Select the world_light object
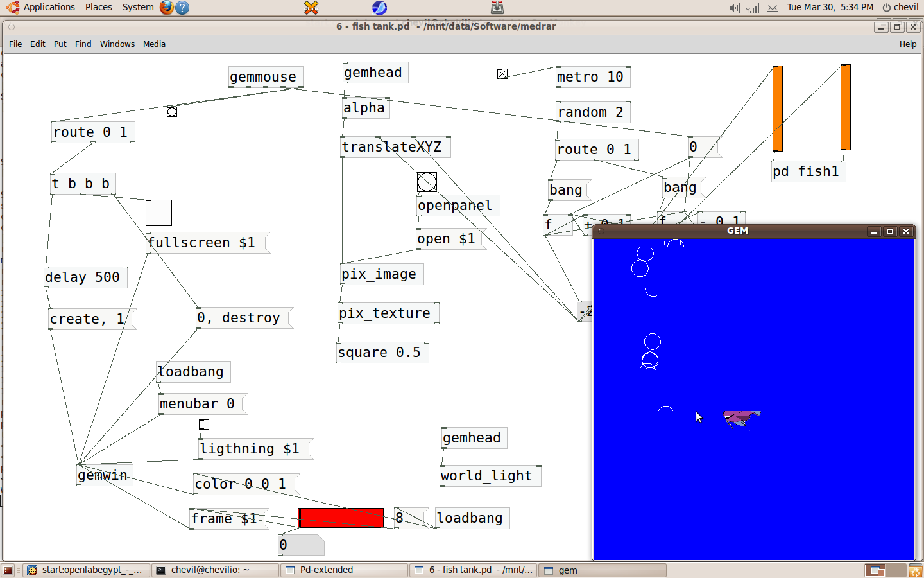The height and width of the screenshot is (578, 924). [x=490, y=476]
